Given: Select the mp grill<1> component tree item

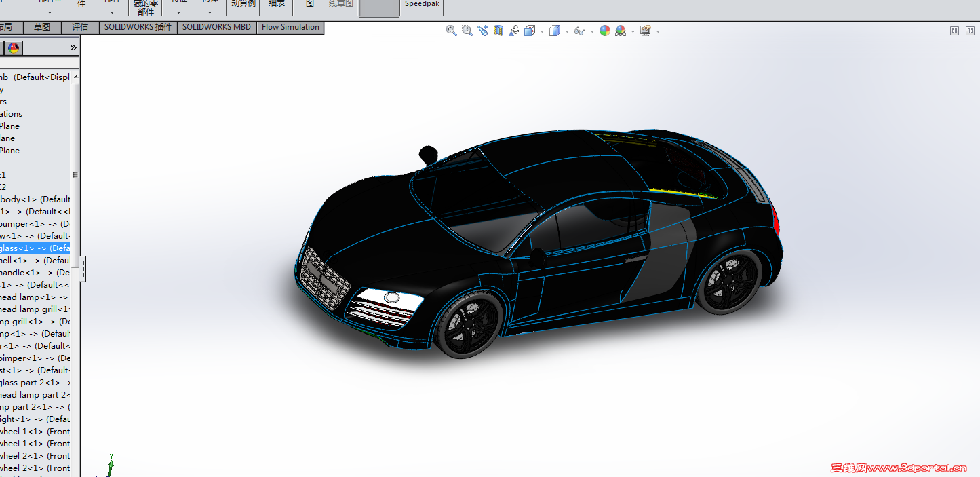Looking at the screenshot, I should point(35,322).
